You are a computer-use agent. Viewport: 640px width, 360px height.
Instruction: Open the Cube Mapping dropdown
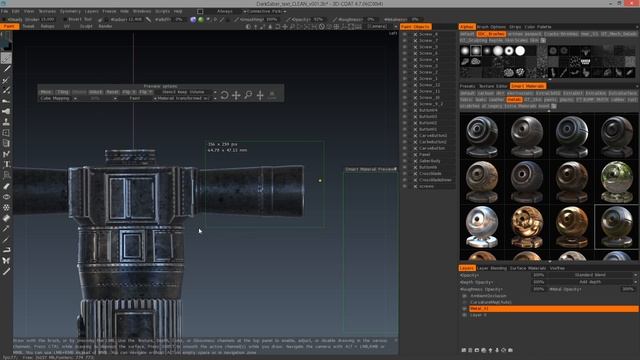(58, 98)
